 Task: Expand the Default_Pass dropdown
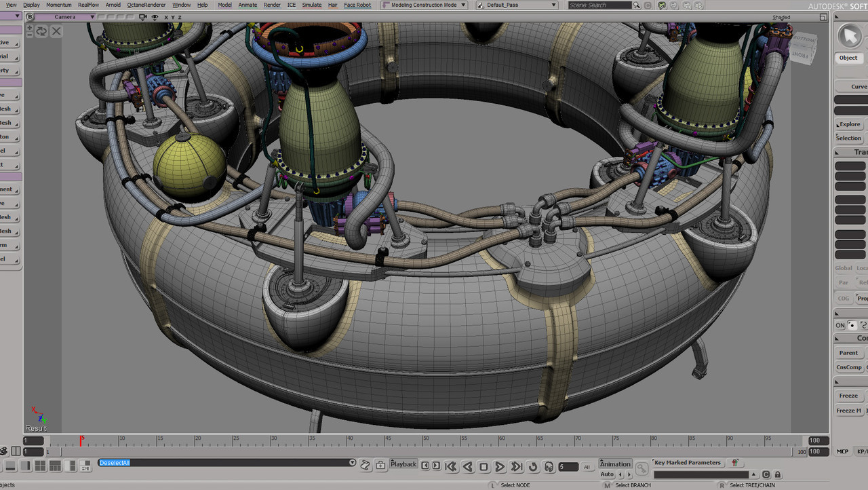(517, 5)
